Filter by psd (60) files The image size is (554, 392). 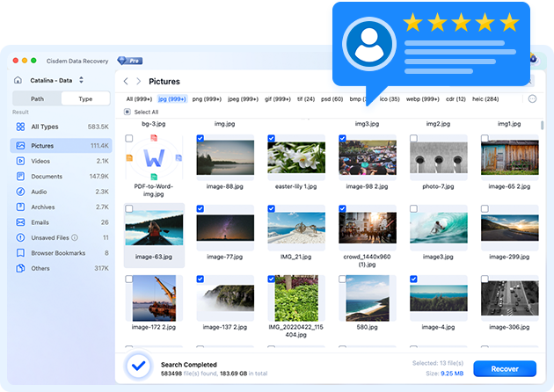[332, 99]
